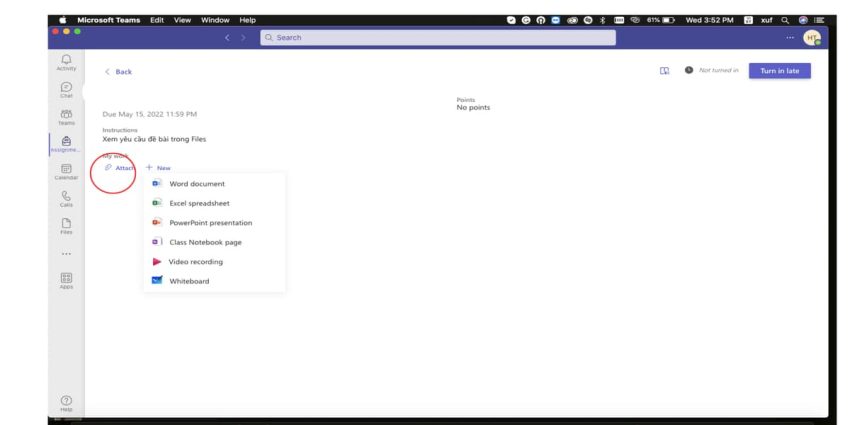Screen dimensions: 850x425
Task: Click the No points text
Action: click(473, 107)
